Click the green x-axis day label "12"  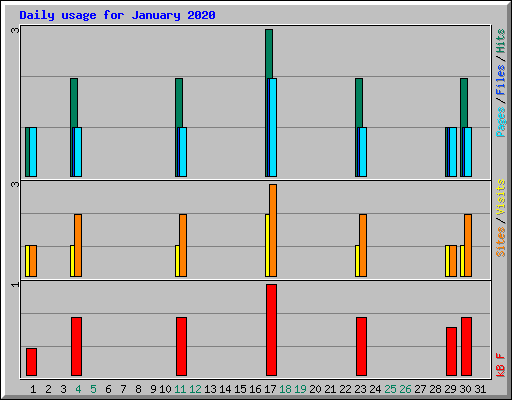(195, 389)
